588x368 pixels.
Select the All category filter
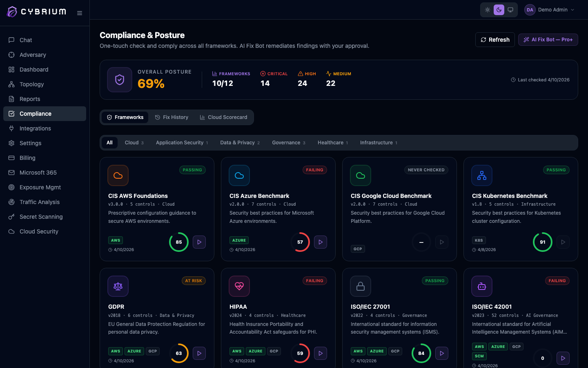click(109, 143)
